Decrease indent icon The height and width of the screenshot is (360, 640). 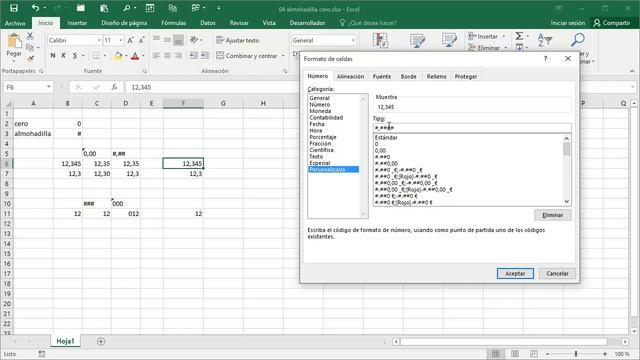[x=193, y=56]
